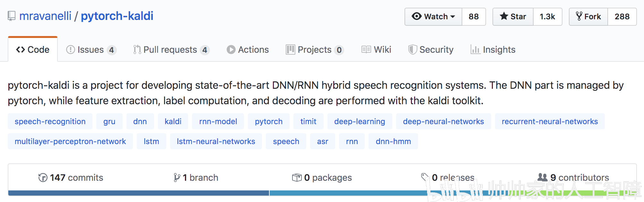Select the gru topic tag
Screen dimensions: 644x202
point(109,121)
